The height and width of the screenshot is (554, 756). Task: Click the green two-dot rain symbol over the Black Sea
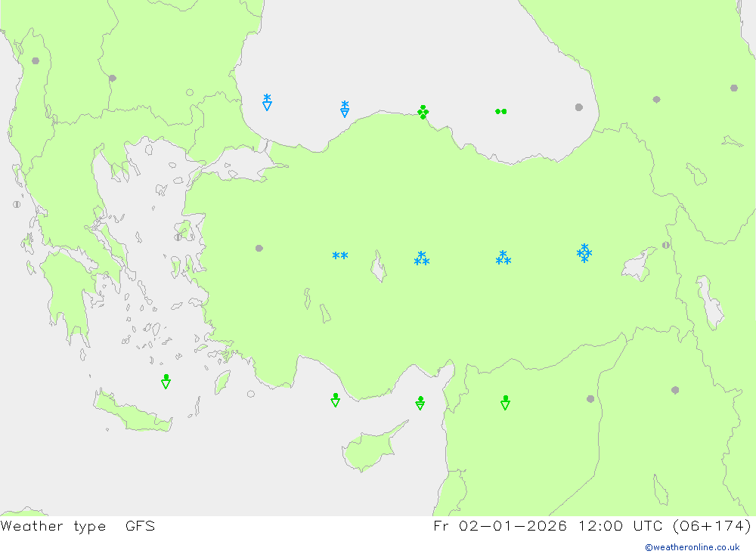(x=501, y=111)
